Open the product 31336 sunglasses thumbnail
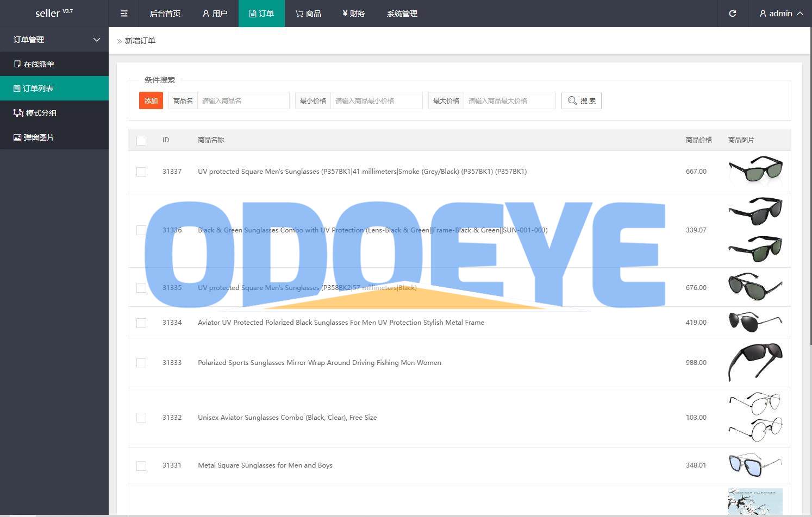This screenshot has height=517, width=812. pos(755,230)
